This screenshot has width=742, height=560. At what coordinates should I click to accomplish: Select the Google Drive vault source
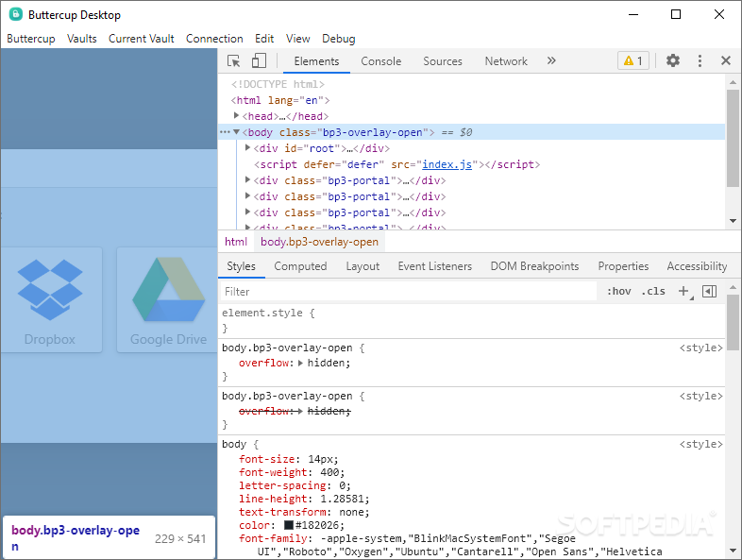tap(167, 299)
